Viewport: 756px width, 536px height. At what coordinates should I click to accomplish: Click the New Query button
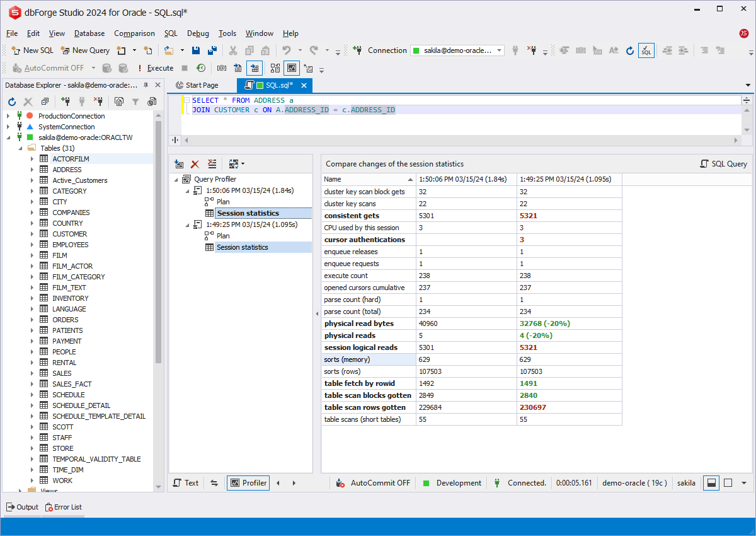[85, 50]
